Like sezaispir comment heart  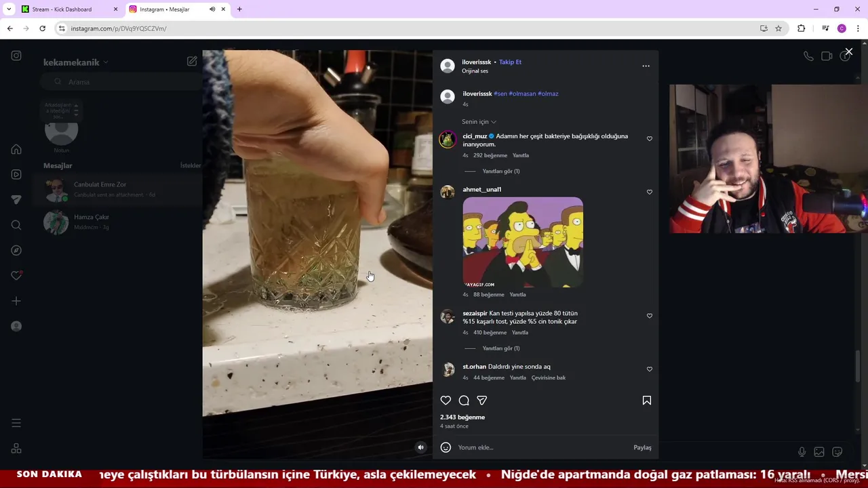pos(650,316)
